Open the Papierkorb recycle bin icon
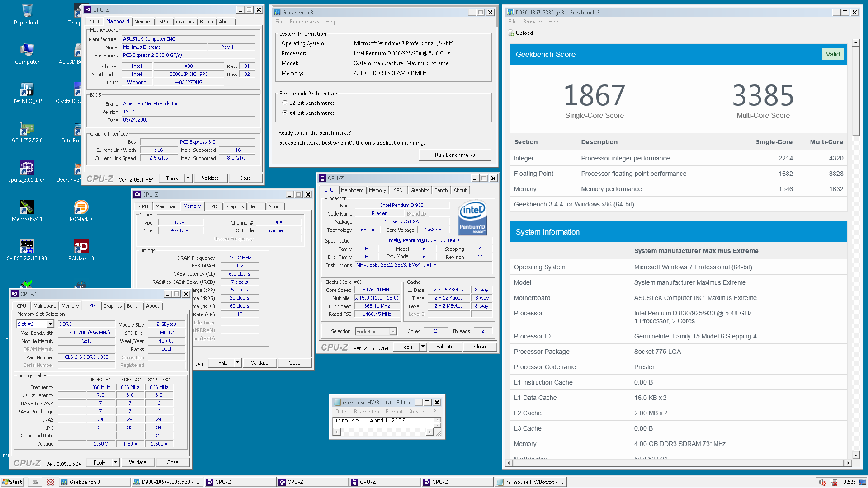This screenshot has height=488, width=868. pyautogui.click(x=27, y=14)
